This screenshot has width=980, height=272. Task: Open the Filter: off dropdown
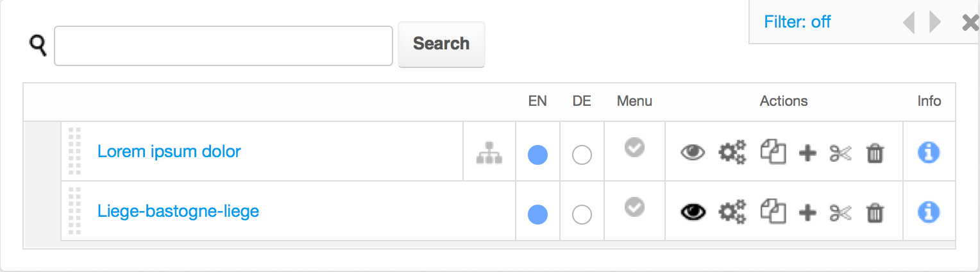pyautogui.click(x=797, y=22)
